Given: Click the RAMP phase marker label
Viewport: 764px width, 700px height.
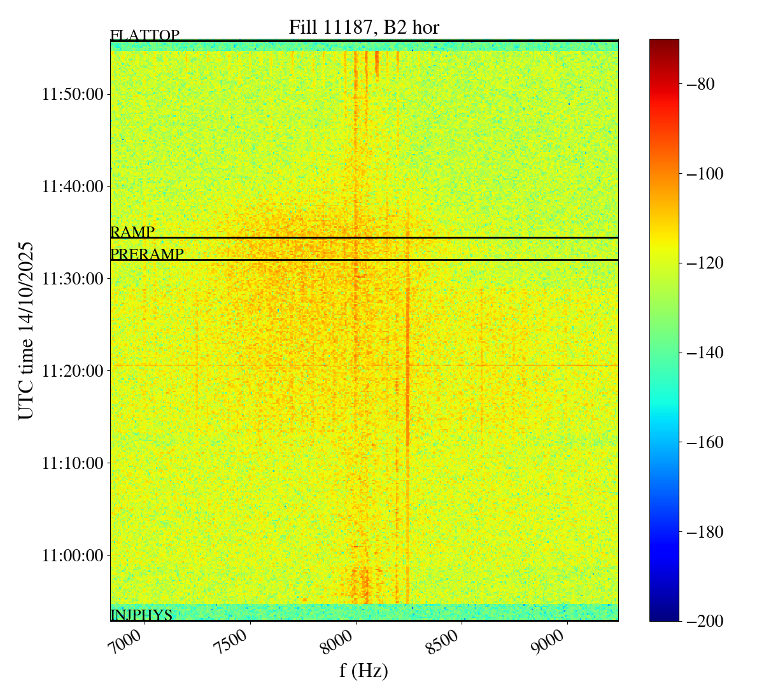Looking at the screenshot, I should [132, 232].
